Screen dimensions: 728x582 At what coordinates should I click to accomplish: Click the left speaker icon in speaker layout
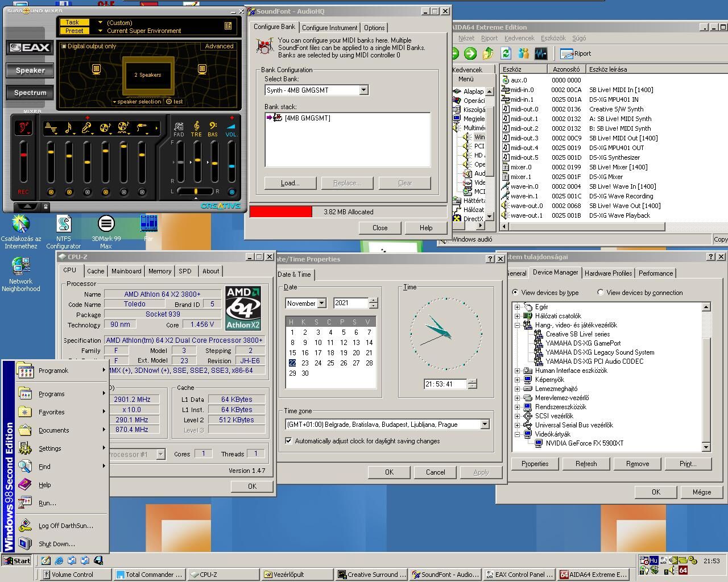point(96,69)
